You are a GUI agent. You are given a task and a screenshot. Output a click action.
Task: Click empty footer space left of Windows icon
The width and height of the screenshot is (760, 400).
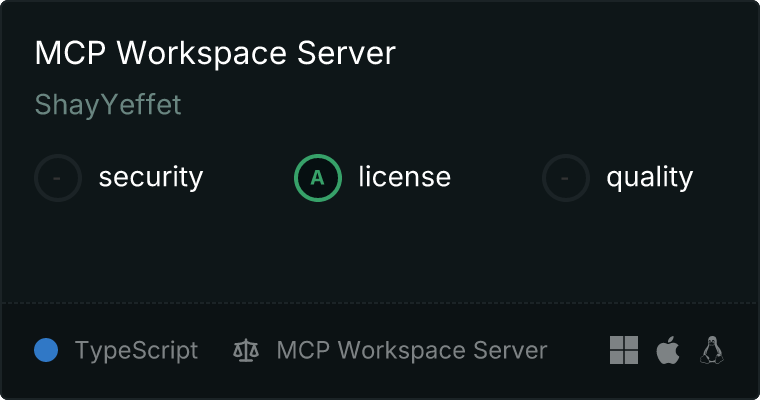tap(578, 351)
